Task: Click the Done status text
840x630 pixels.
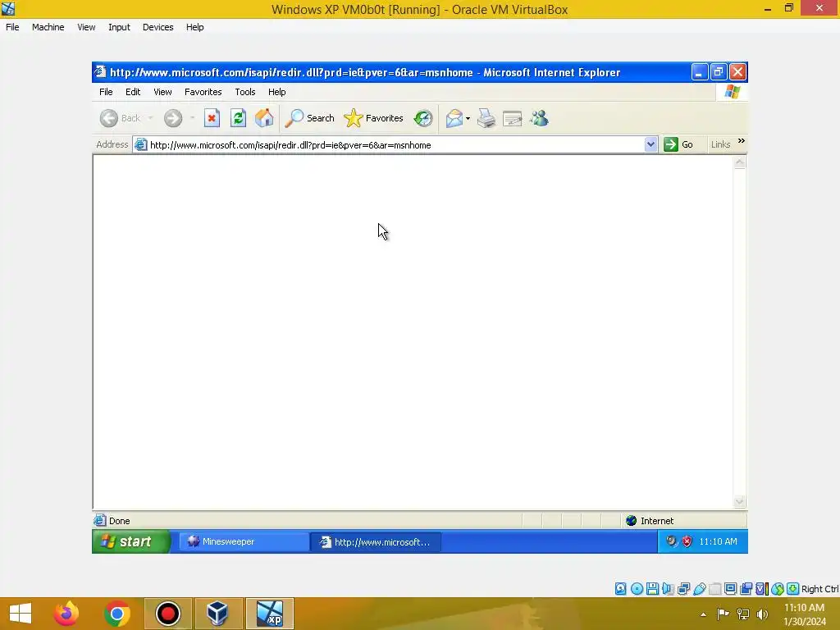Action: (120, 521)
